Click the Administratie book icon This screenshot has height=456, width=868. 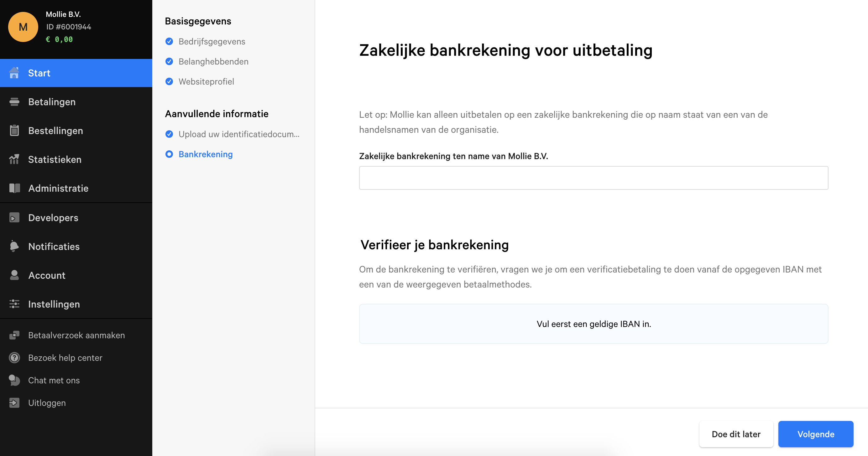tap(14, 188)
